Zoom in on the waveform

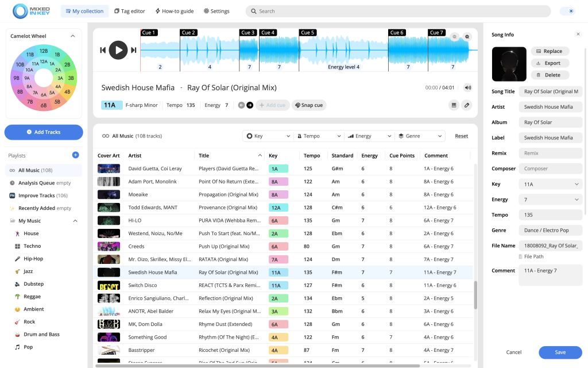pos(467,37)
